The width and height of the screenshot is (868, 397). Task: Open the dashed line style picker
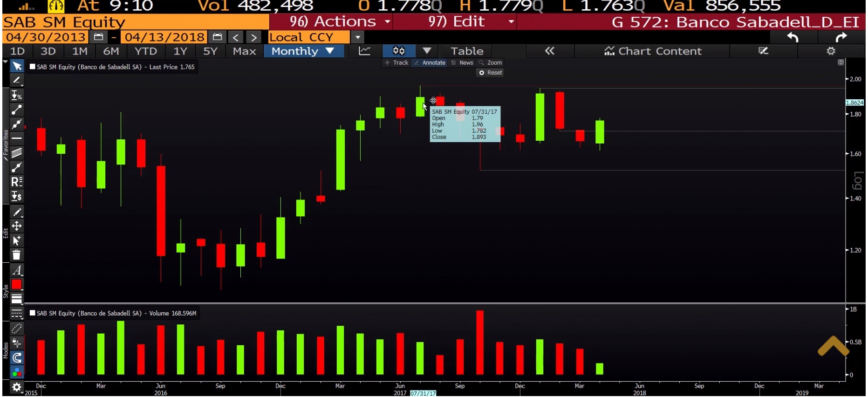coord(17,313)
